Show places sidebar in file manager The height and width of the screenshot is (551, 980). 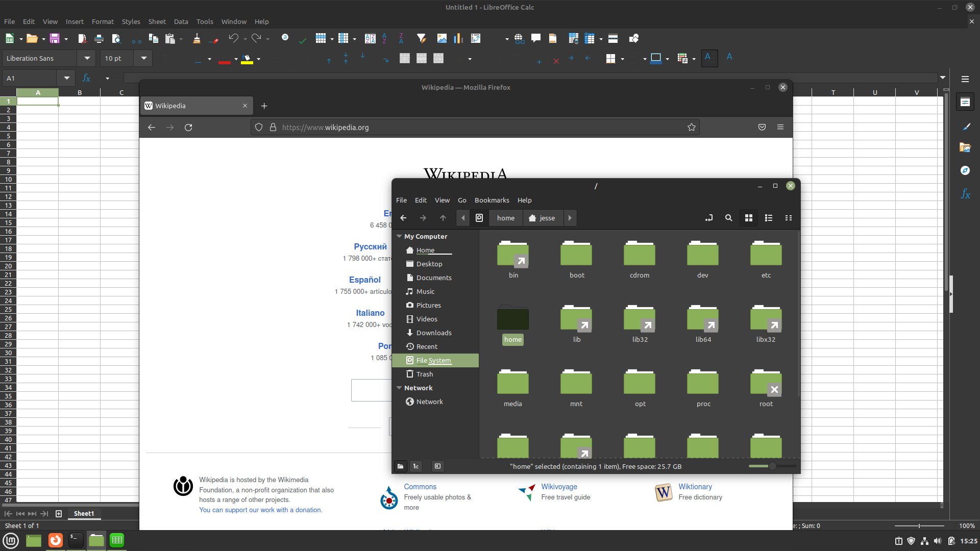[401, 466]
